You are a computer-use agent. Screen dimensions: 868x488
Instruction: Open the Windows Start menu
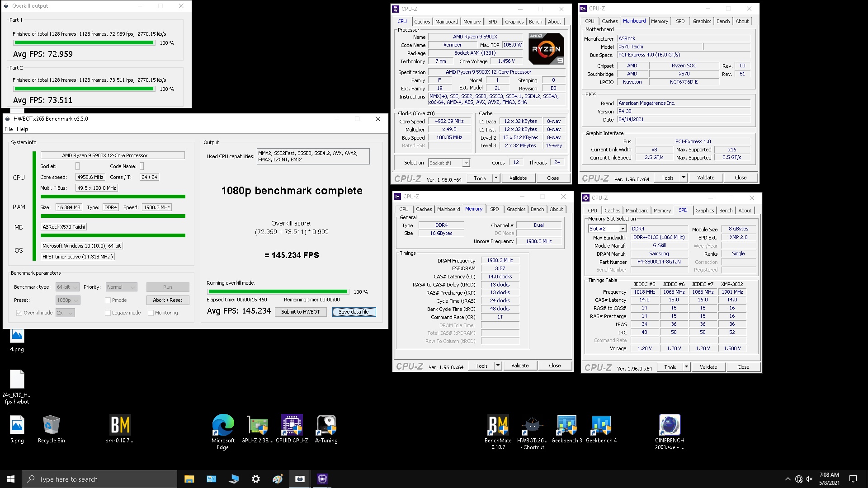tap(11, 479)
